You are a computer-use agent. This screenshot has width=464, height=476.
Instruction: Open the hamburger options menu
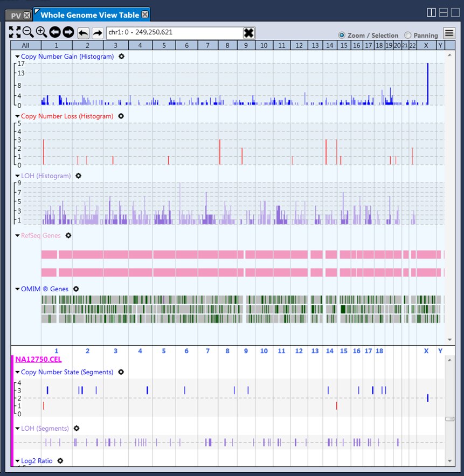449,34
